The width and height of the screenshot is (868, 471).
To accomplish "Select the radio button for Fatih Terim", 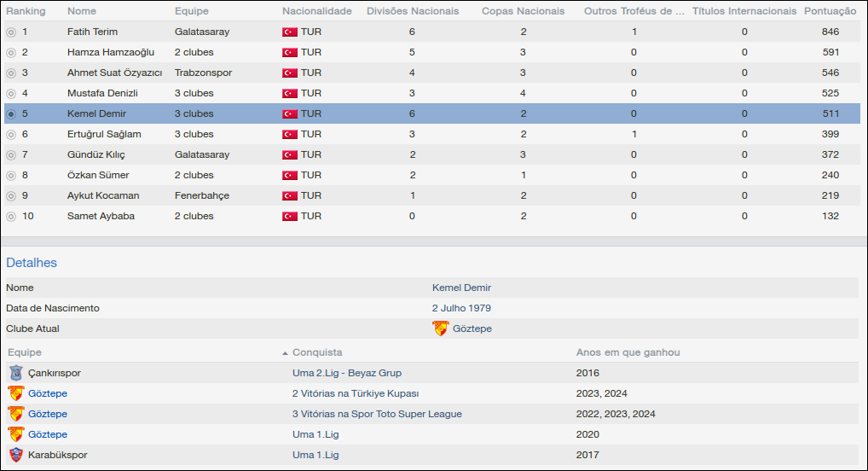I will (11, 32).
